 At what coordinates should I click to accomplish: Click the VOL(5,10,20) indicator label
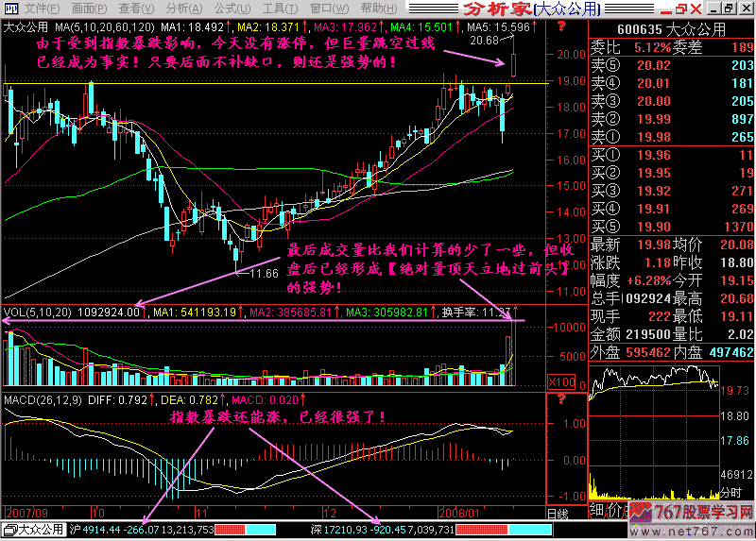(x=40, y=312)
